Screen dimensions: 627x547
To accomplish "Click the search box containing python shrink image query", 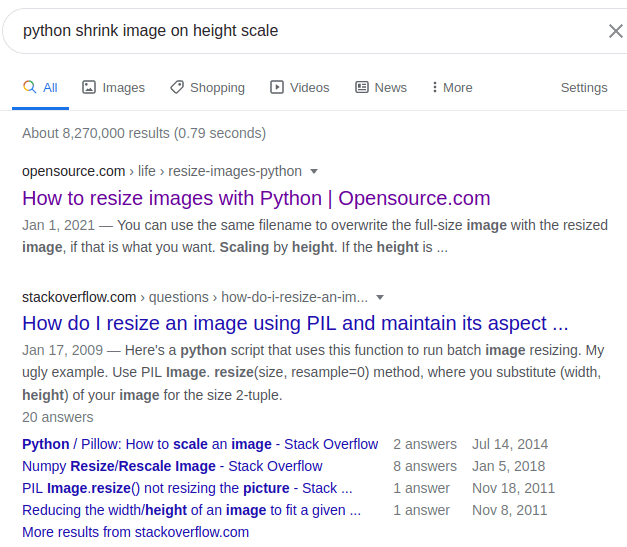I will (312, 31).
